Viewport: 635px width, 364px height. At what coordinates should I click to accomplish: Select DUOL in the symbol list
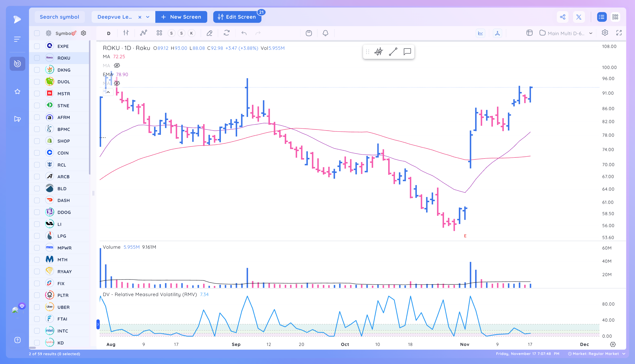click(x=60, y=82)
